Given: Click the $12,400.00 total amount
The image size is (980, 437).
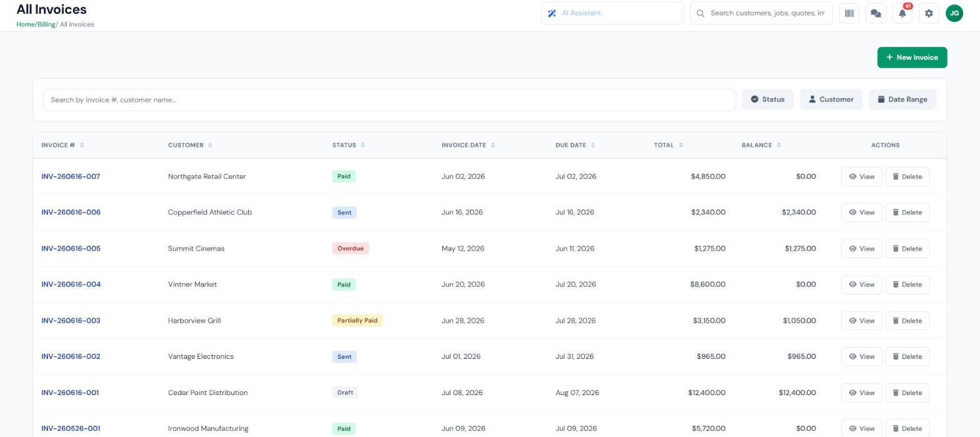Looking at the screenshot, I should (x=707, y=393).
